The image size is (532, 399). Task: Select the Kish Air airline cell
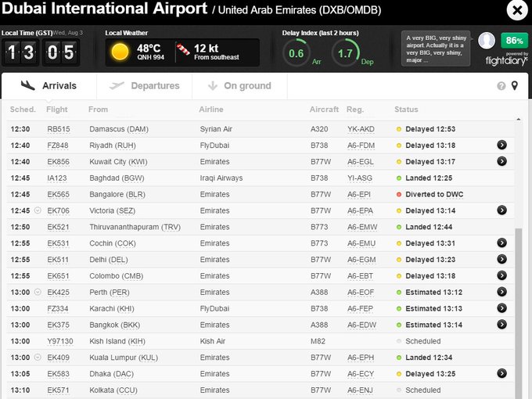point(212,341)
